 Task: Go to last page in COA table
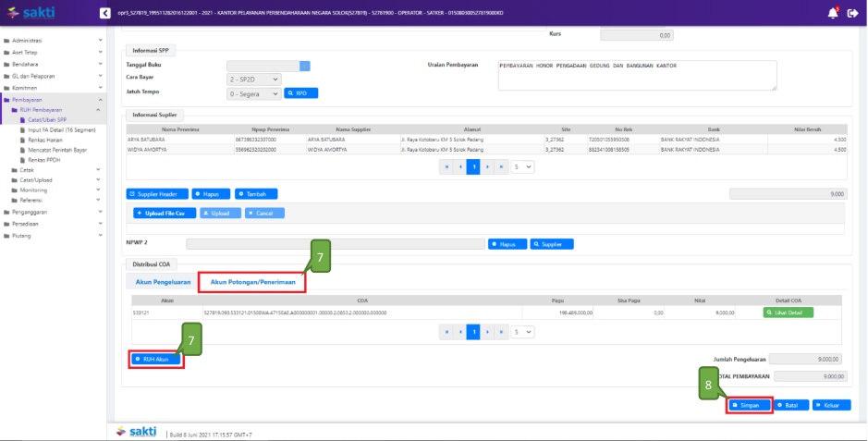501,331
